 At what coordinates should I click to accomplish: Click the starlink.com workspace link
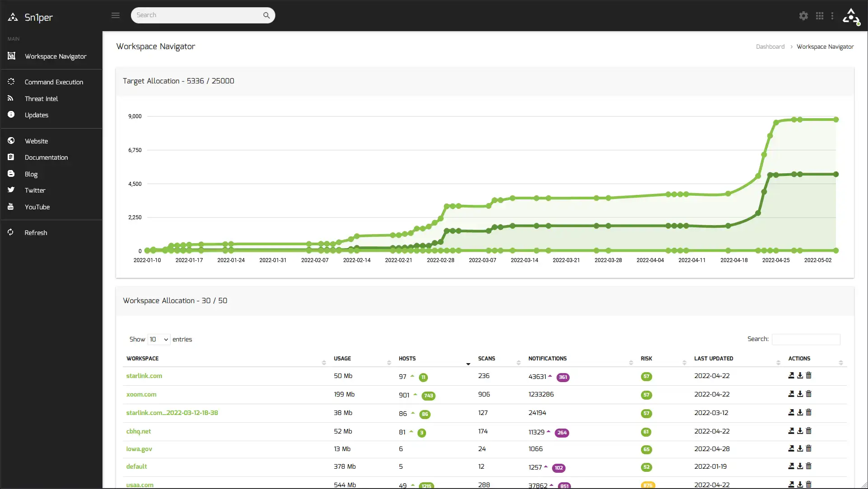coord(143,376)
